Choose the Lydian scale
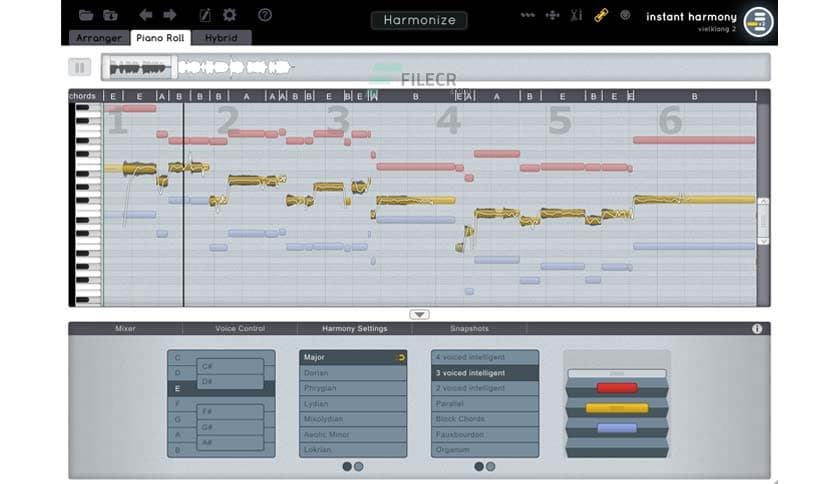Screen dimensions: 836x484 pos(353,404)
